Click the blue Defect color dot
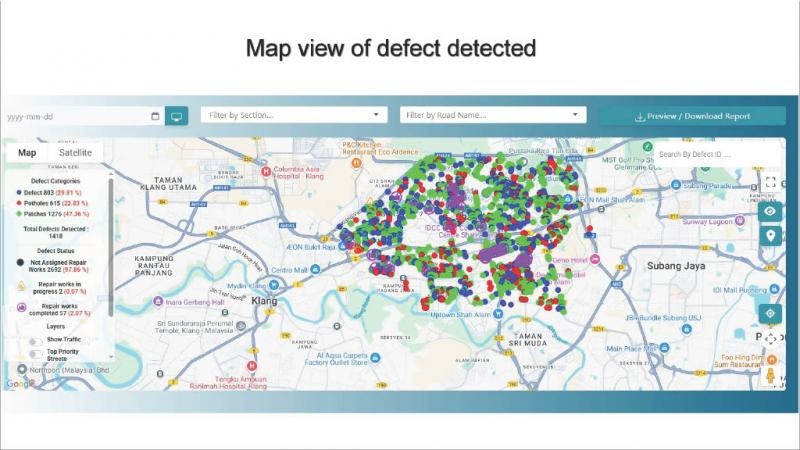This screenshot has height=450, width=800. [19, 193]
